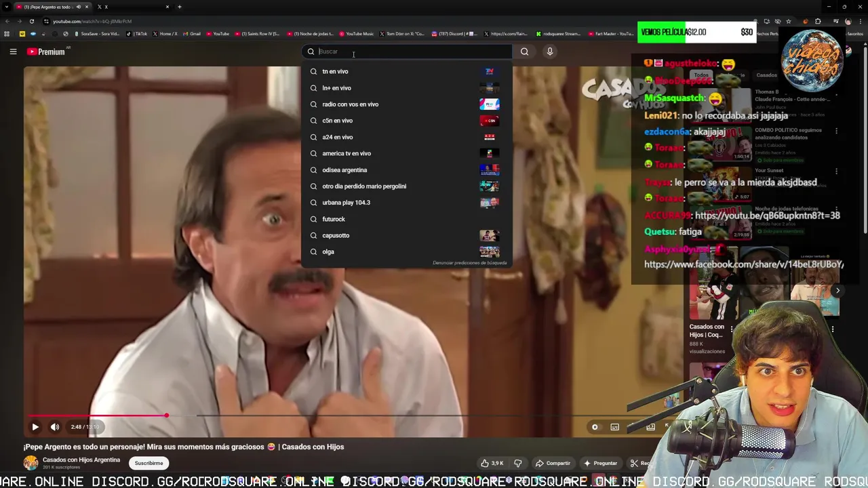Share the video using Compartir

tap(553, 464)
